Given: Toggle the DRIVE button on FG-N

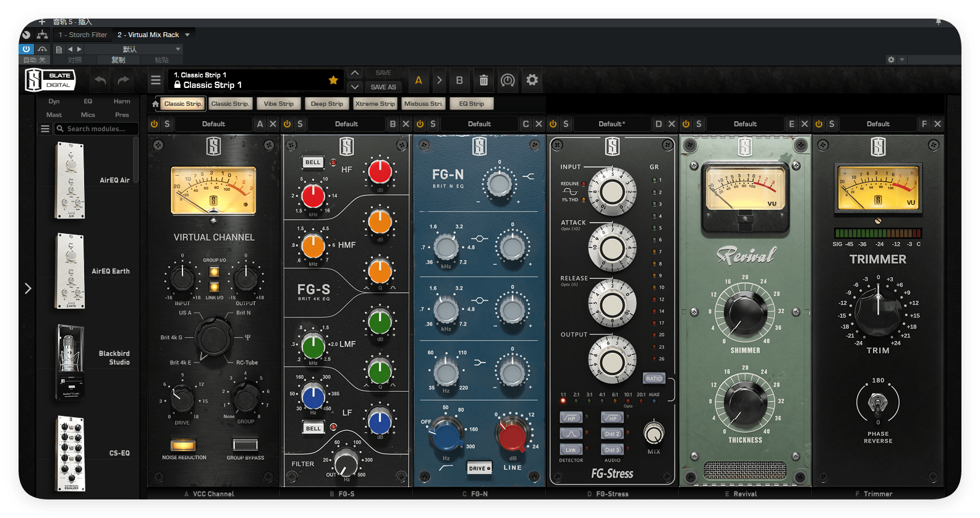Looking at the screenshot, I should click(x=479, y=468).
